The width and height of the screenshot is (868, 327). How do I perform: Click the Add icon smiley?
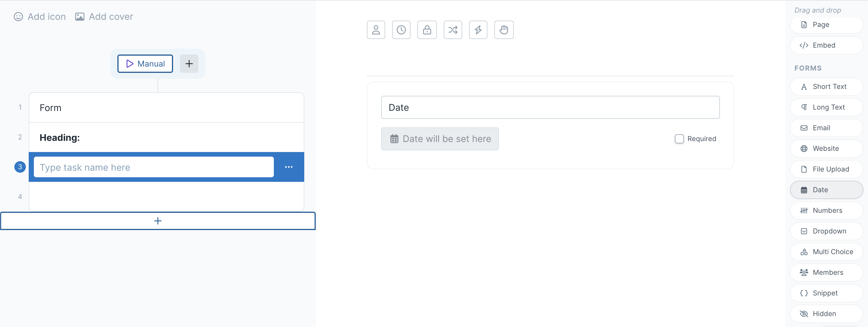(x=18, y=17)
